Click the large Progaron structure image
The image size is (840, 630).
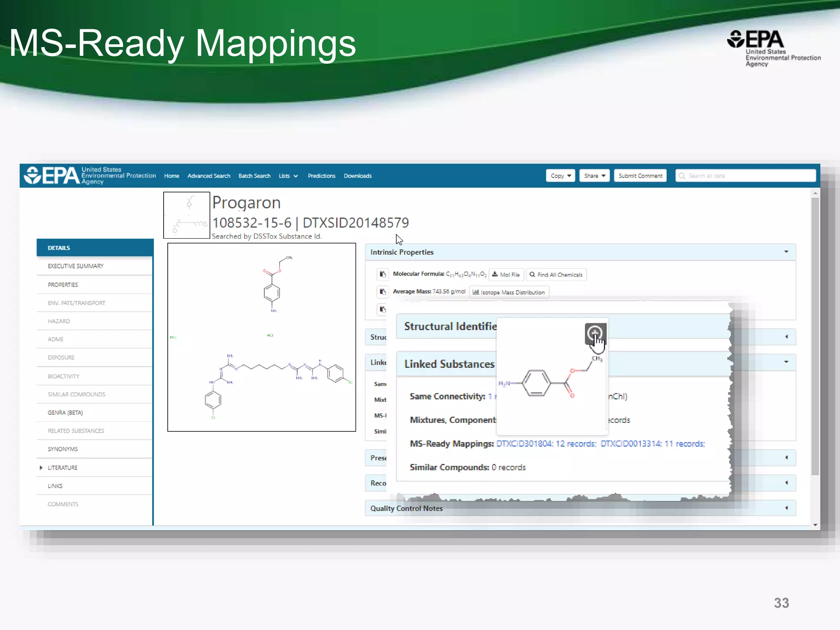[x=262, y=337]
